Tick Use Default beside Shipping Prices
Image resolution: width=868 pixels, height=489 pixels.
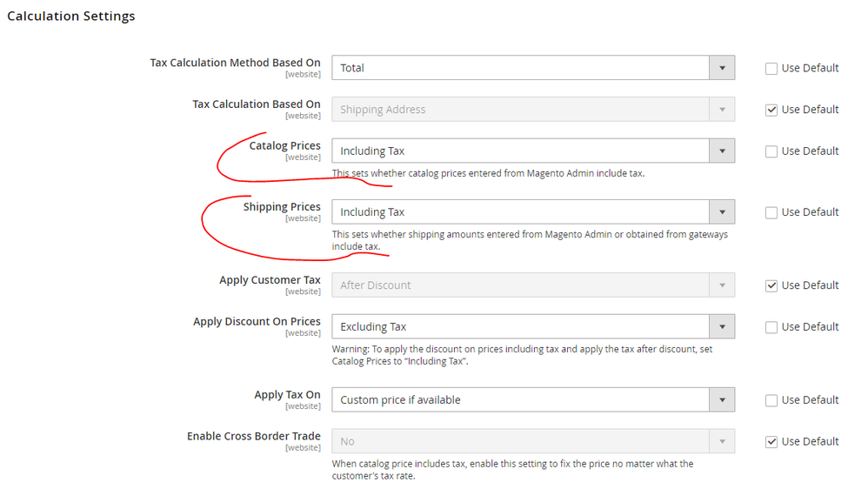pyautogui.click(x=771, y=213)
